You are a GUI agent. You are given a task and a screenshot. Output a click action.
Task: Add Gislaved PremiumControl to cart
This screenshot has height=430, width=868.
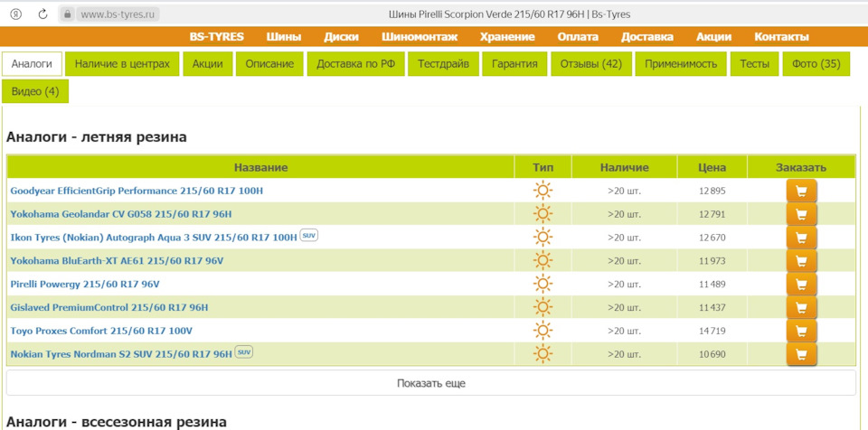[801, 307]
